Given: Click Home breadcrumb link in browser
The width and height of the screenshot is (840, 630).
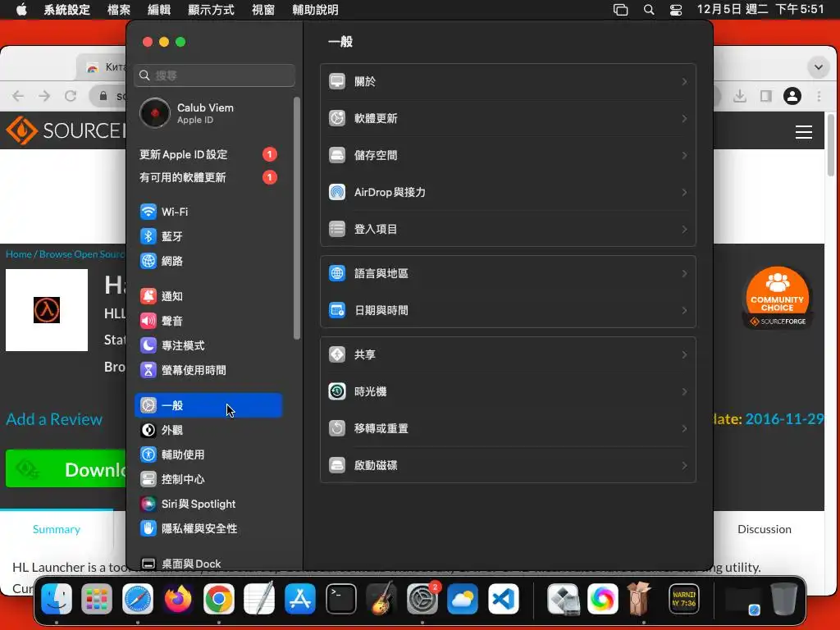Looking at the screenshot, I should pyautogui.click(x=19, y=254).
